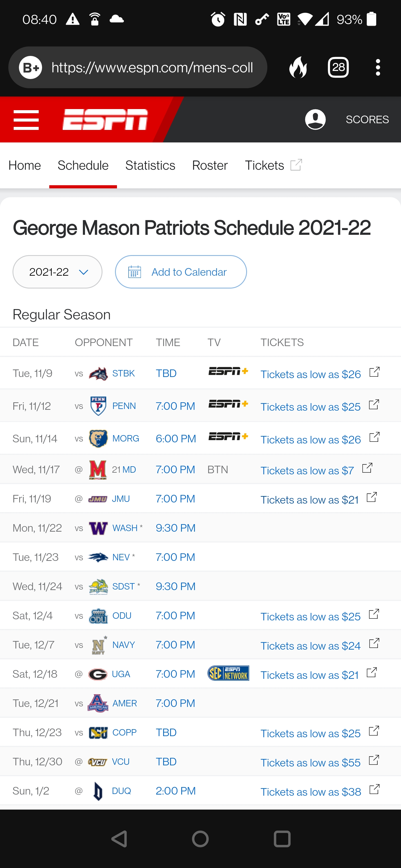Click the 9:30 PM WASH game time

pos(175,528)
